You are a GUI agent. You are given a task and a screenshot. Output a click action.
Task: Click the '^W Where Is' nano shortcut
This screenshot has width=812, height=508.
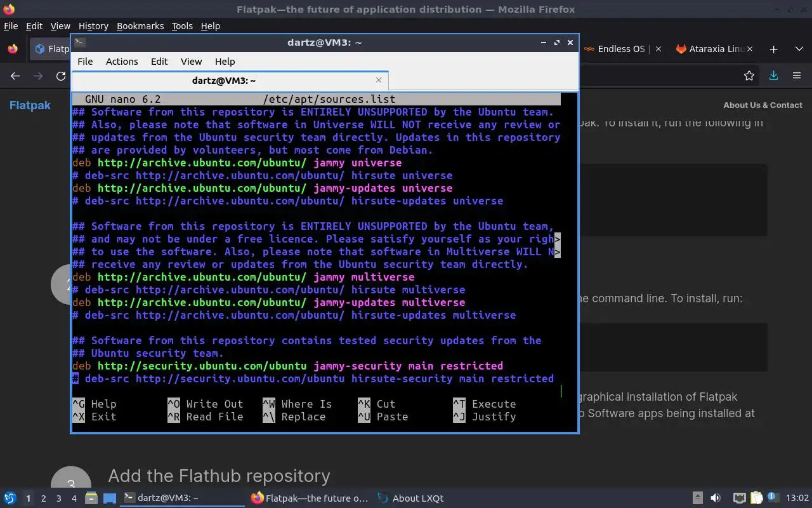tap(298, 404)
